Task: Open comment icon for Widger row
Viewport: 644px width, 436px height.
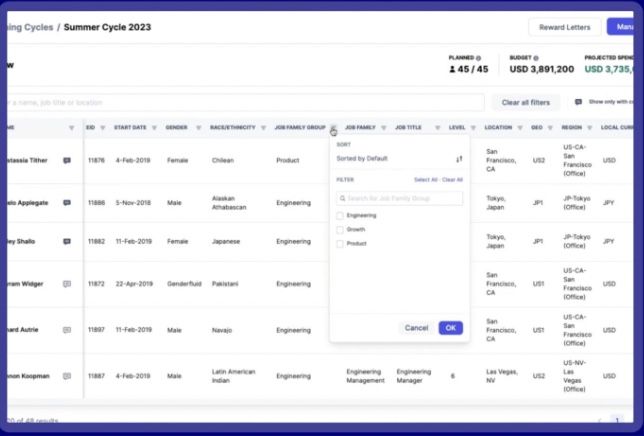Action: 67,284
